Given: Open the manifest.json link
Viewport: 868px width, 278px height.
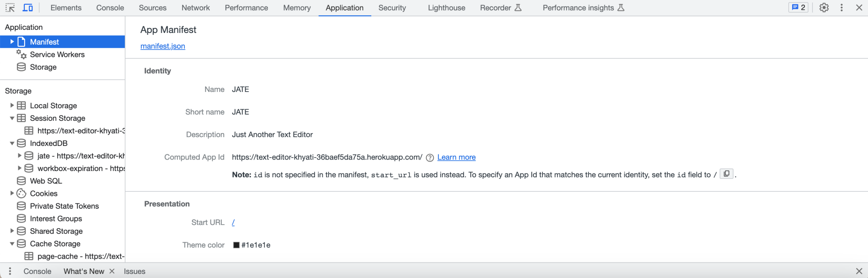Looking at the screenshot, I should (x=163, y=46).
